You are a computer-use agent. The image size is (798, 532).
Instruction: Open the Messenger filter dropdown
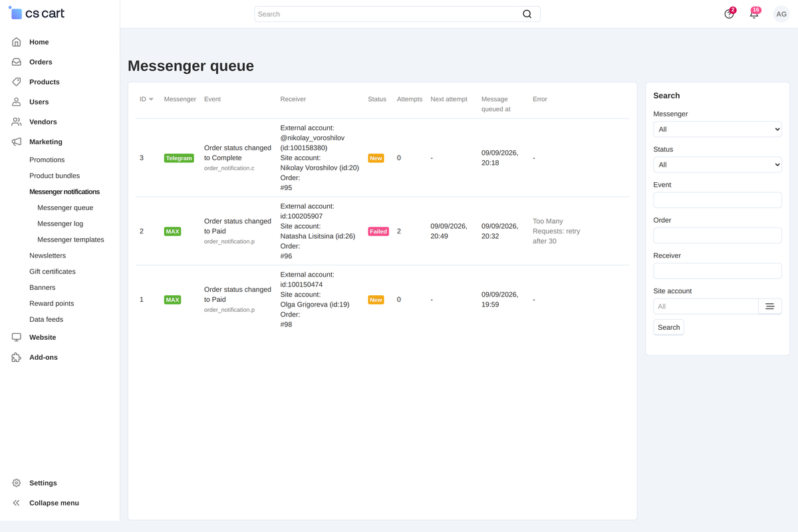(x=718, y=129)
